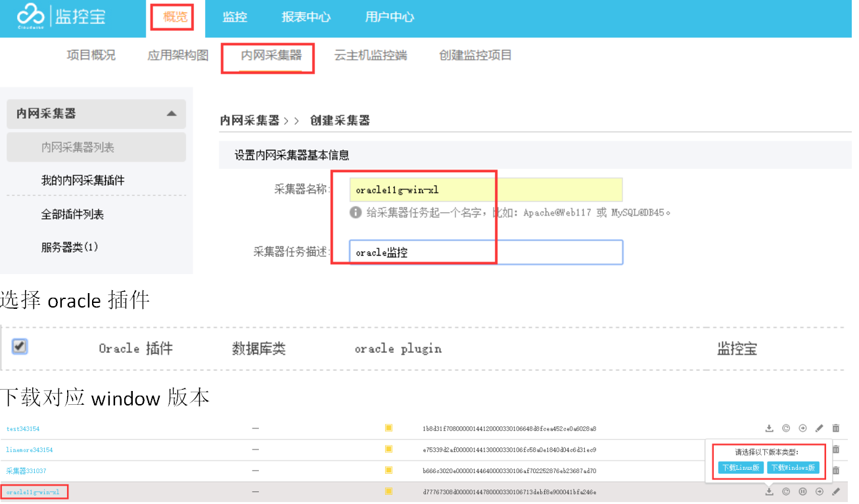Edit oracle11g-win-xl collector via pencil icon

pyautogui.click(x=836, y=492)
